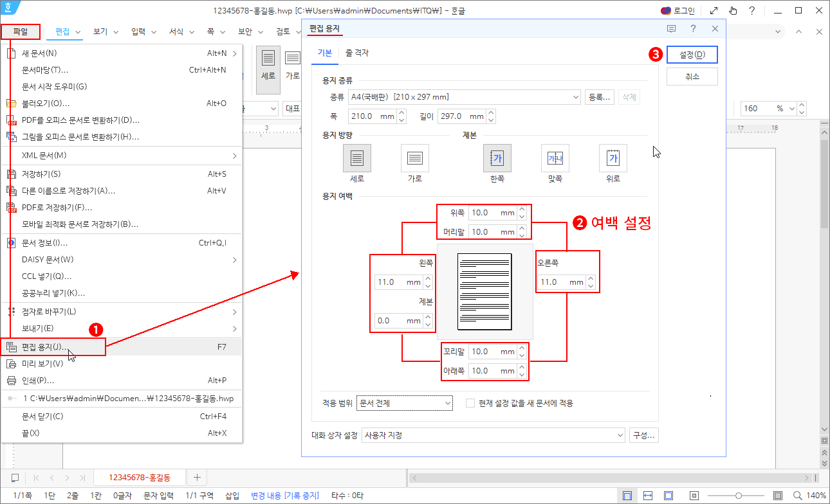Image resolution: width=830 pixels, height=504 pixels.
Task: Choose 맞쪽 facing-pages binding icon
Action: (555, 157)
